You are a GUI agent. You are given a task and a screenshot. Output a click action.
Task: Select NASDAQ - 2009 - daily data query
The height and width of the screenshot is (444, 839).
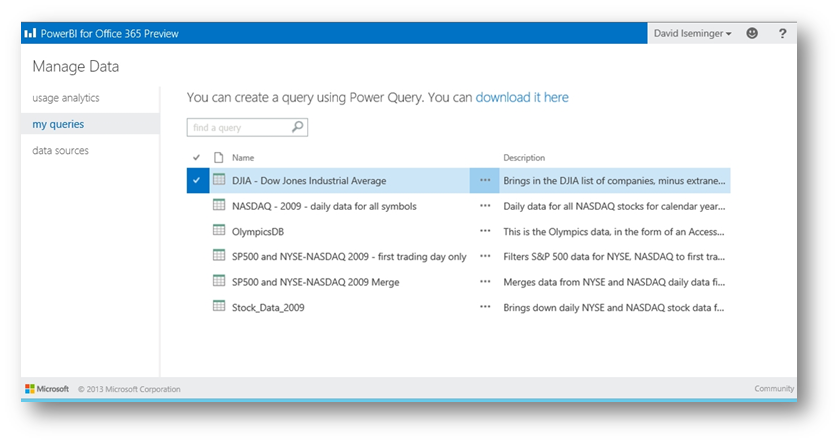coord(324,206)
